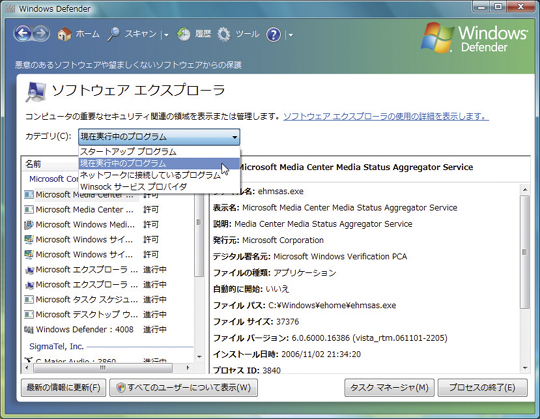Screen dimensions: 540x419
Task: Select the SigmaTel, Inc. group header
Action: click(x=56, y=346)
